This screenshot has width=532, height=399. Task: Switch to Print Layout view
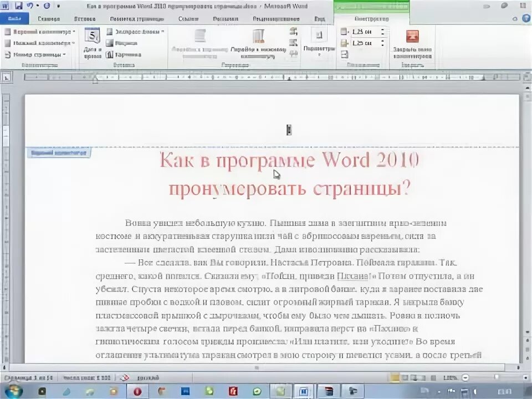(x=395, y=377)
